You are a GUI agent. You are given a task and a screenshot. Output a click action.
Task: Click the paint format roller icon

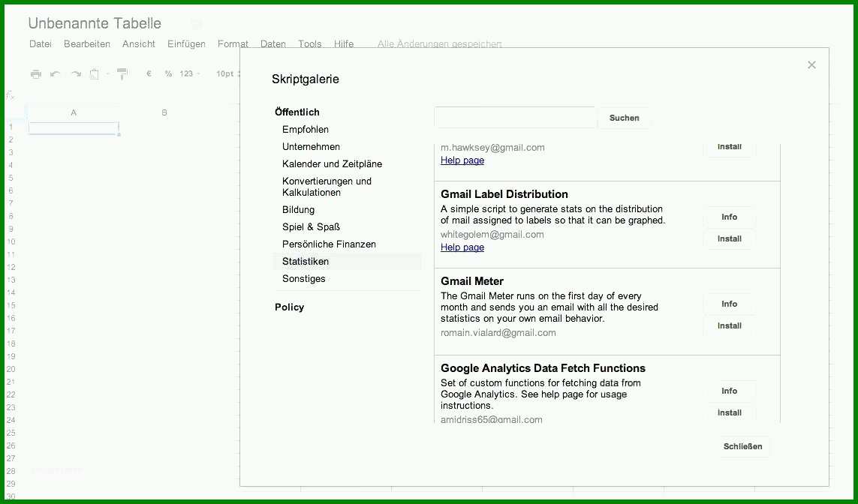point(122,73)
